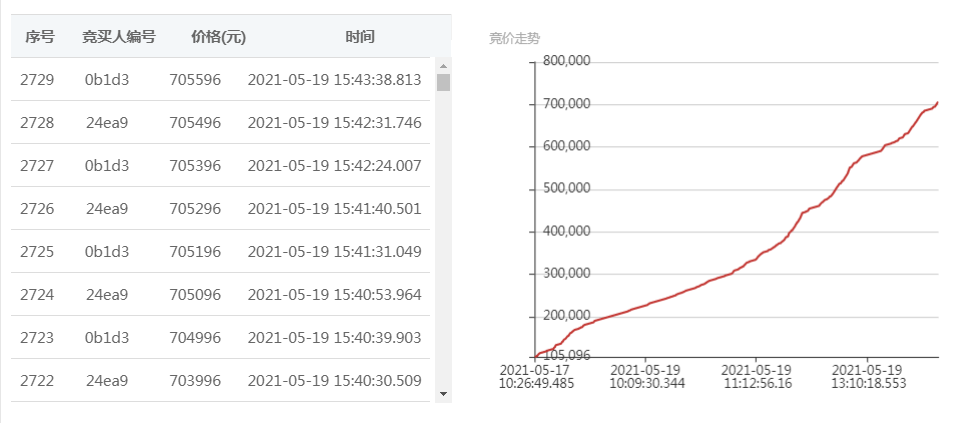Click bidder code 24ea9 in row 2728

[107, 123]
